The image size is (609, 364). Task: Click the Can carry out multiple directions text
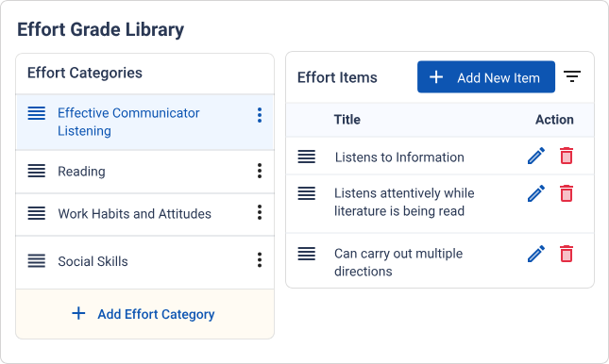[x=398, y=262]
